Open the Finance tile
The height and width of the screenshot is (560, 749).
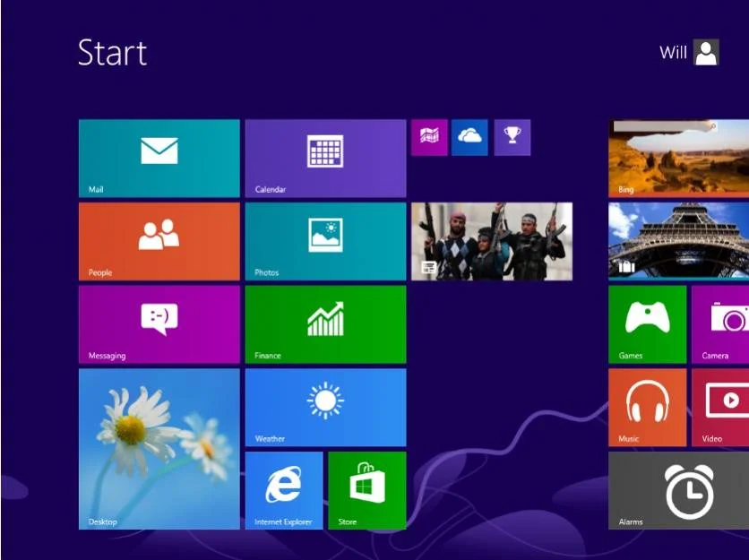tap(325, 324)
